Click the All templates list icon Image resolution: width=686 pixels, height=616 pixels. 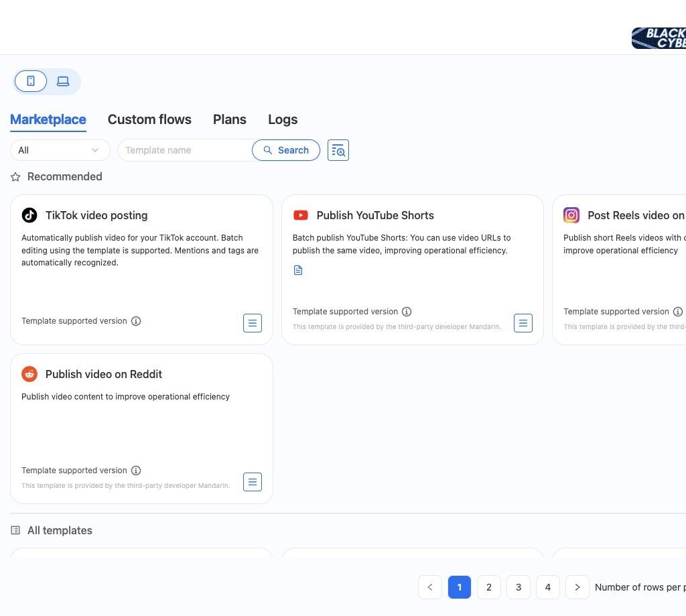tap(15, 531)
